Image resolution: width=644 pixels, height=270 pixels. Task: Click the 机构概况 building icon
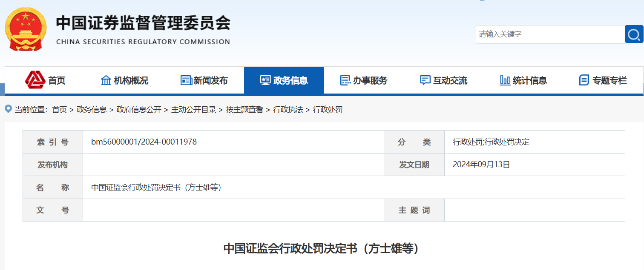tap(106, 80)
